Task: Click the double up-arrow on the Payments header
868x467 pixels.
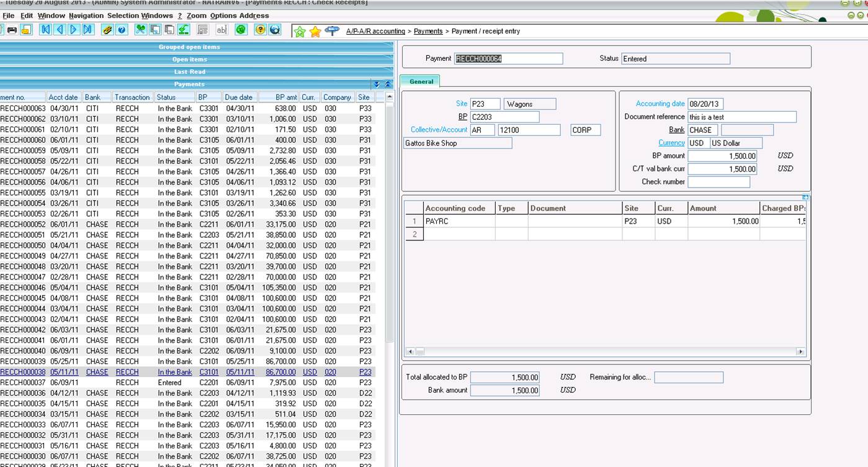Action: click(x=388, y=84)
